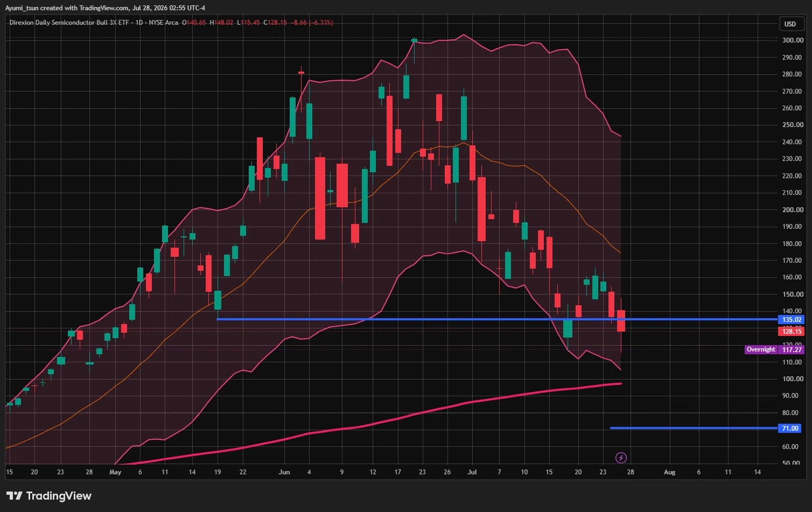
Task: Select the blue 135.02 price label
Action: [x=792, y=320]
